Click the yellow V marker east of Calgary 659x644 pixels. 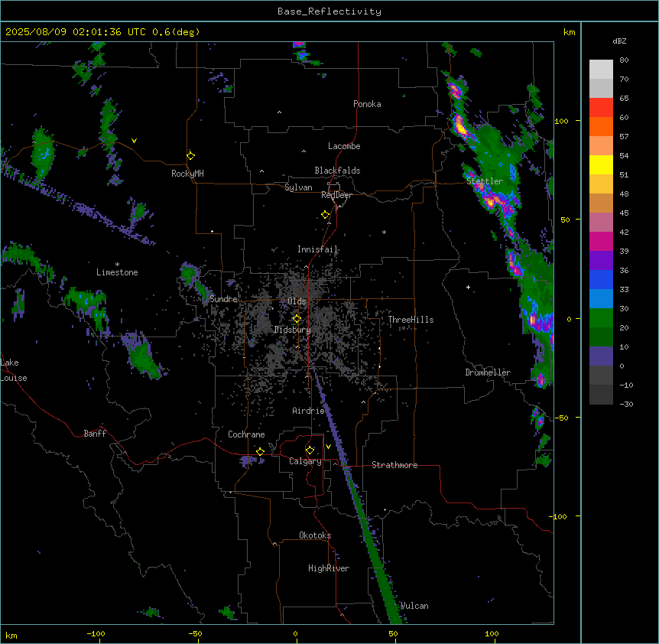328,447
